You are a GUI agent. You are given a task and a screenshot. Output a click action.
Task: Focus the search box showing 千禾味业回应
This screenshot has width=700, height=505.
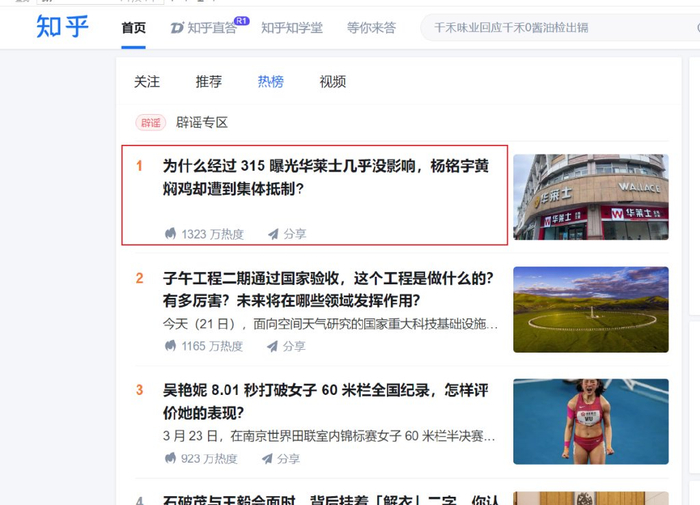[560, 28]
